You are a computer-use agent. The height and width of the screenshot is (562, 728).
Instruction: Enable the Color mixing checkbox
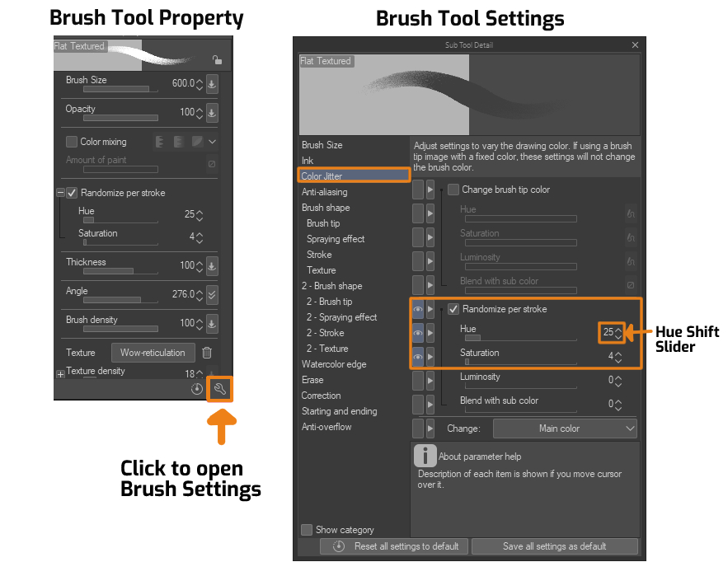click(x=72, y=142)
